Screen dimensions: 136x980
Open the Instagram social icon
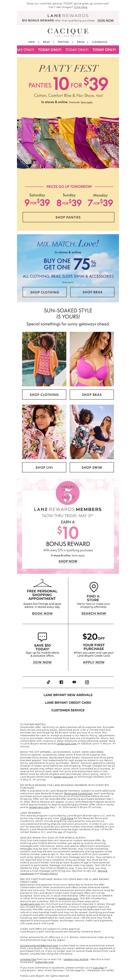click(87, 682)
